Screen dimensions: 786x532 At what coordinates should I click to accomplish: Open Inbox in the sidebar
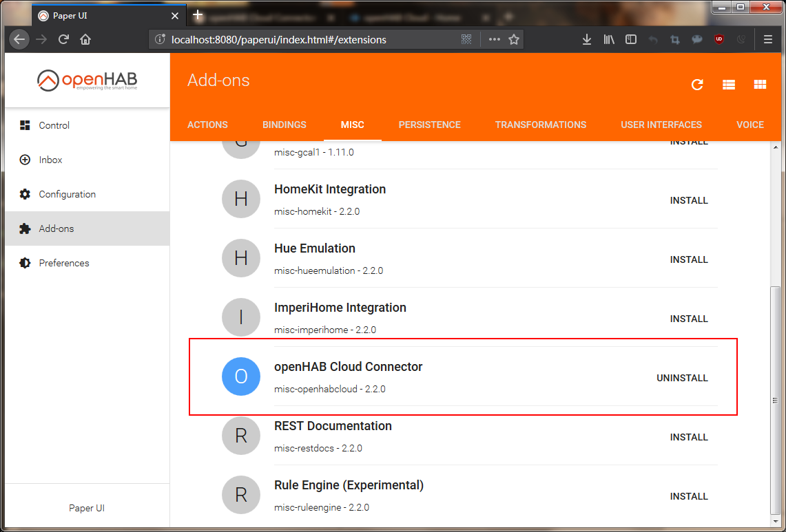click(87, 160)
